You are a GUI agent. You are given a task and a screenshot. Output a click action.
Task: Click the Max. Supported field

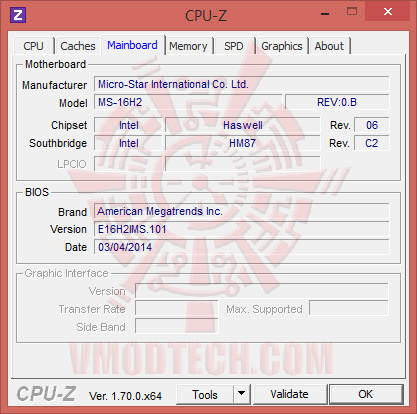pyautogui.click(x=349, y=309)
